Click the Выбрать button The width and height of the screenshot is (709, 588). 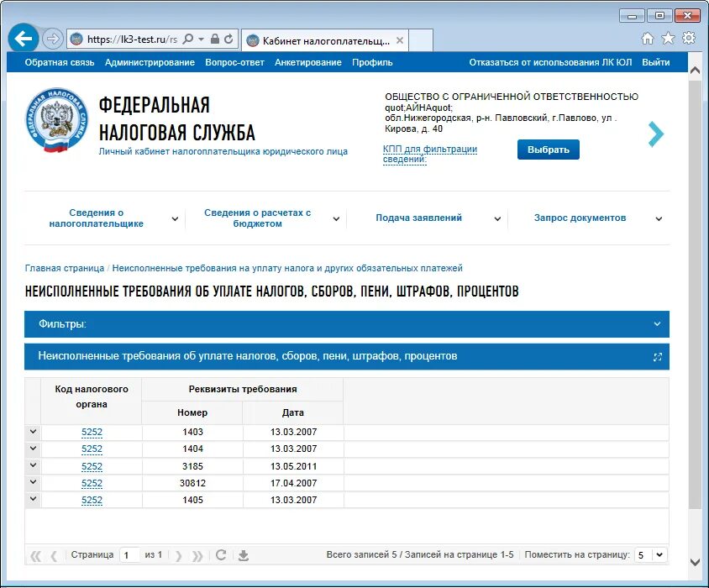[548, 150]
